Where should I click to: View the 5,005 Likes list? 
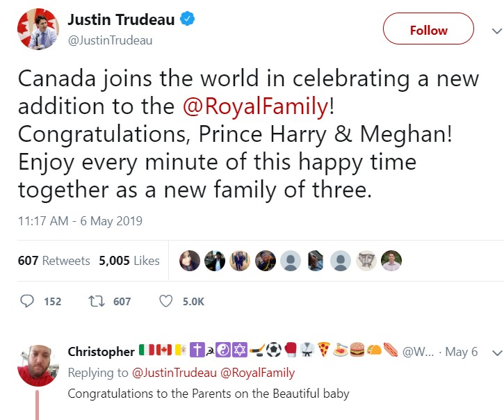coord(129,261)
